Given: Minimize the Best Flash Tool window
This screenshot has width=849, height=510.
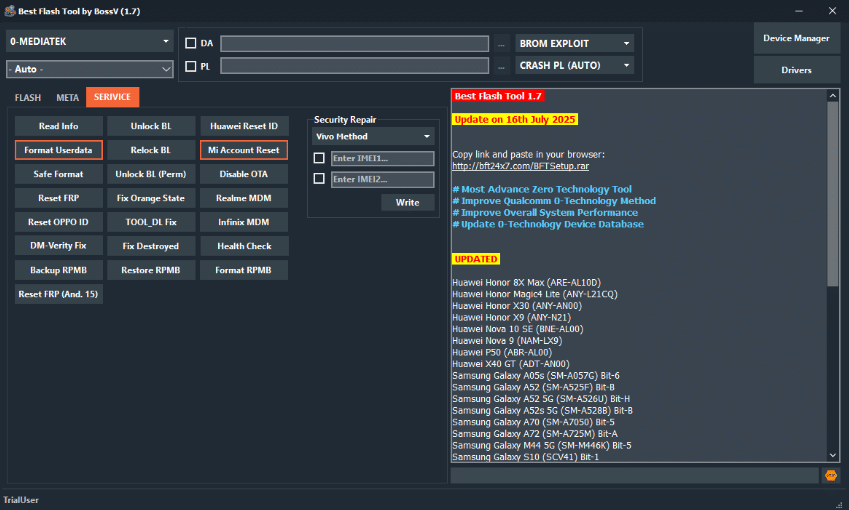Looking at the screenshot, I should (x=799, y=11).
